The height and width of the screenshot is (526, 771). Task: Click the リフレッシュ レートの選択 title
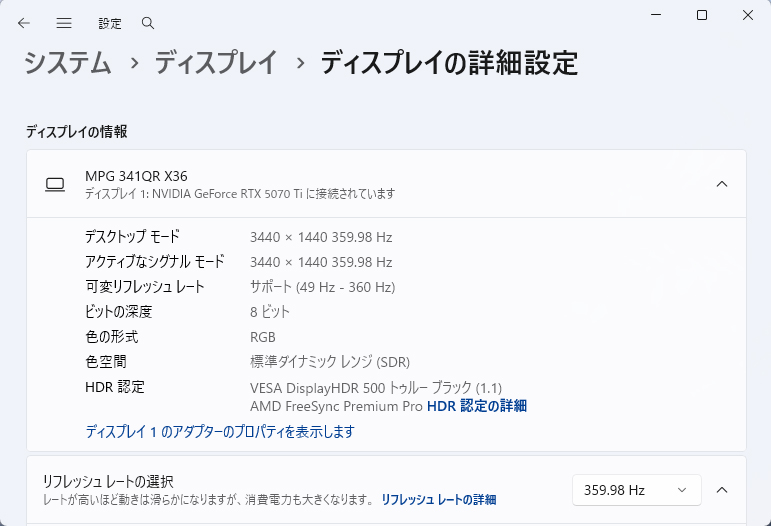[x=108, y=481]
